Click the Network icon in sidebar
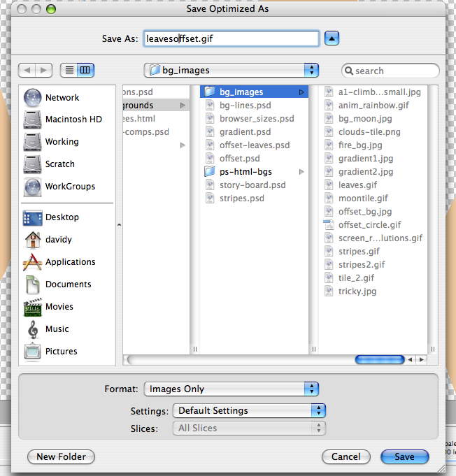This screenshot has height=476, width=456. coord(33,98)
